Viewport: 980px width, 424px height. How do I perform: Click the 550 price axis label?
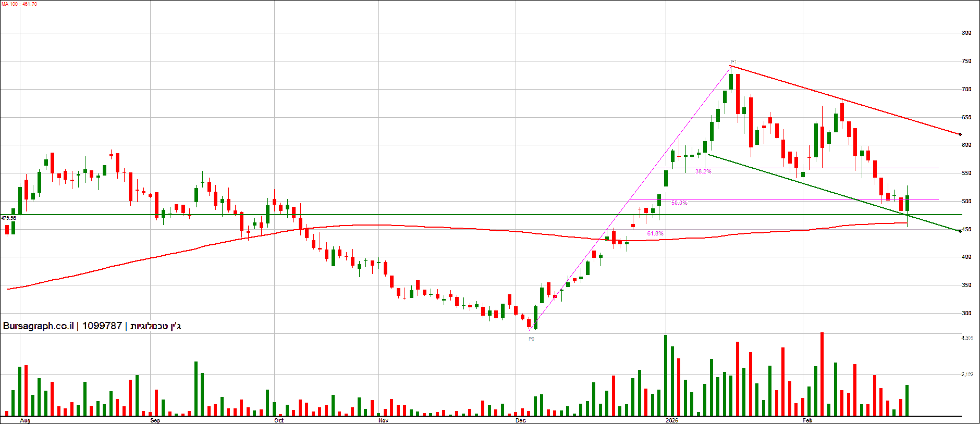(966, 173)
